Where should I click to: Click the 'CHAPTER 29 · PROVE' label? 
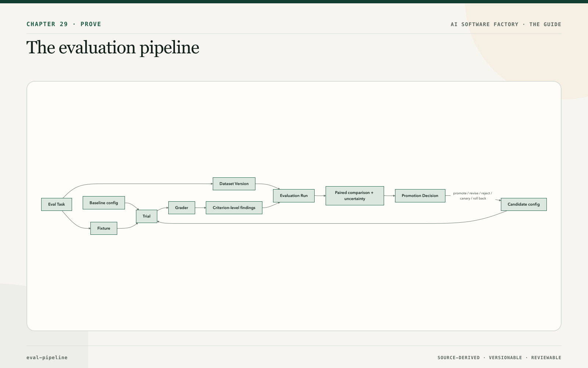64,24
